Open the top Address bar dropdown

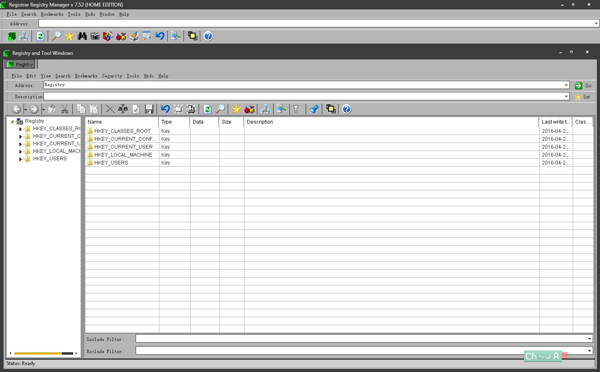596,24
